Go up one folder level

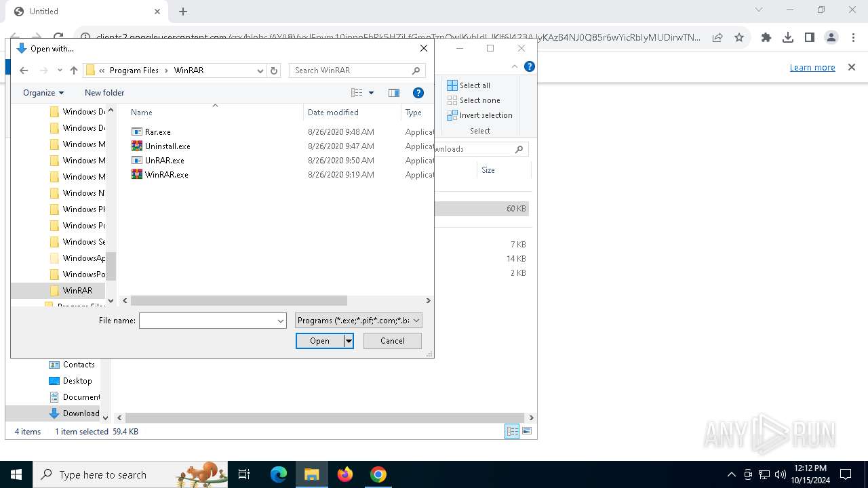[x=74, y=70]
